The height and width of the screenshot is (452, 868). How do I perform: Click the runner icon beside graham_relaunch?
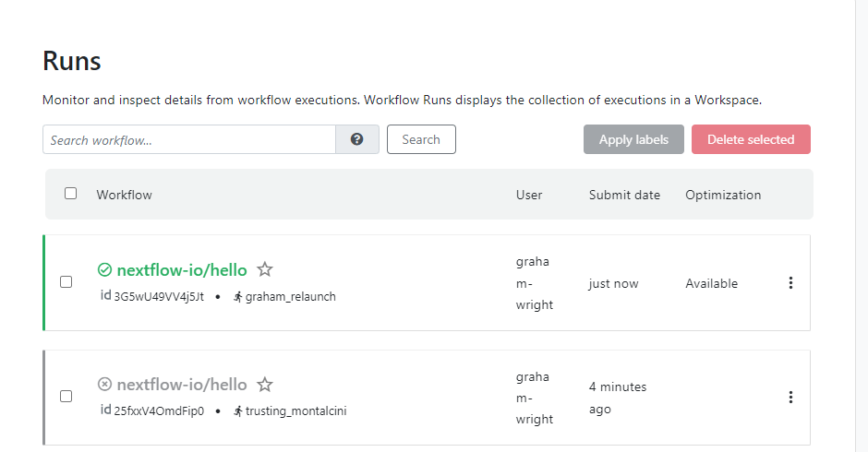[238, 297]
